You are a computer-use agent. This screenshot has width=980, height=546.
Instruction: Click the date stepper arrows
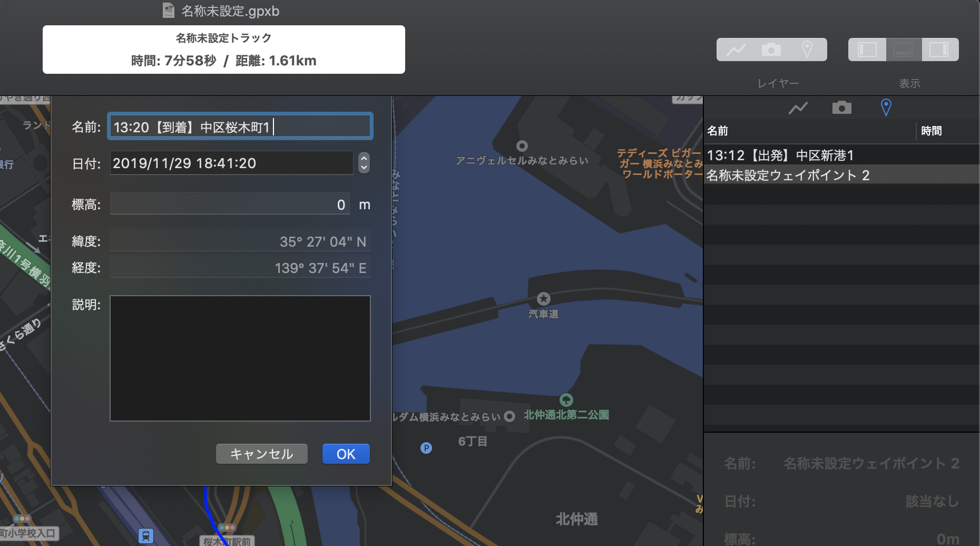point(364,163)
